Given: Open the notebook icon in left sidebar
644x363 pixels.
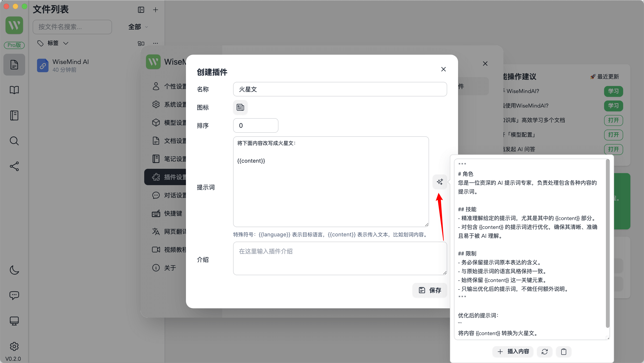Looking at the screenshot, I should coord(14,115).
